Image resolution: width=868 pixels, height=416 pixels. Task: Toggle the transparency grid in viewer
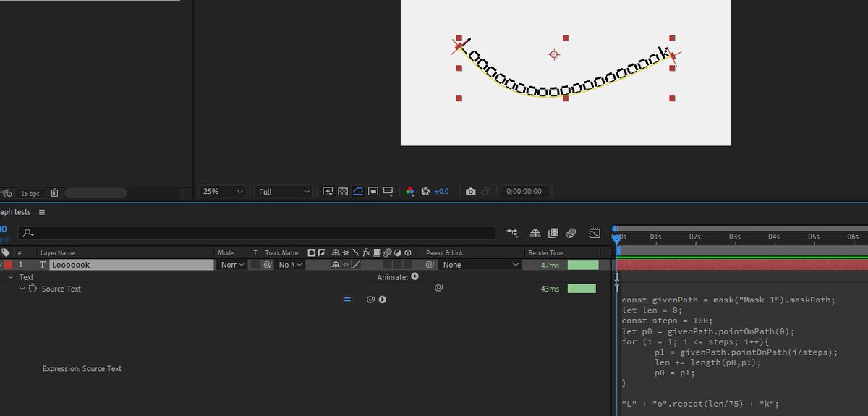click(x=343, y=192)
